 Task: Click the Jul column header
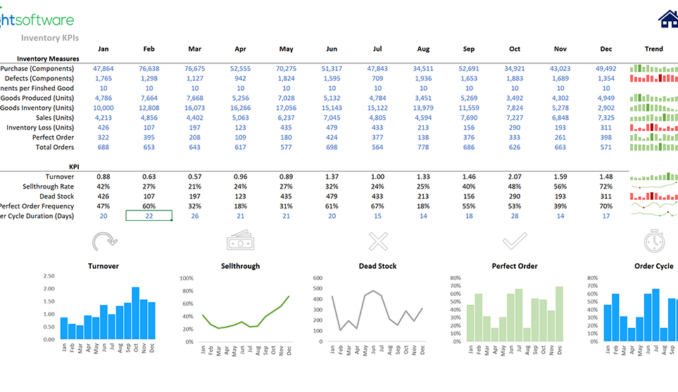pos(377,49)
